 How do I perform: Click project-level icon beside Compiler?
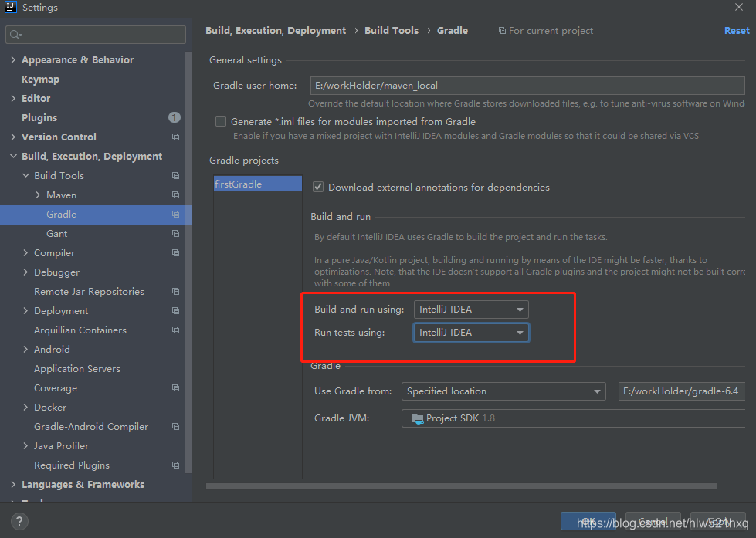[175, 252]
